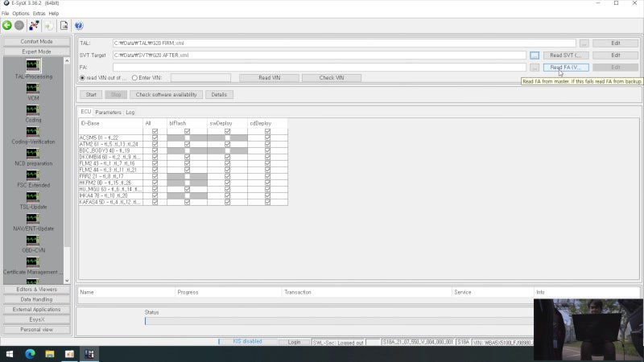Viewport: 644px width, 362px height.
Task: Switch to the Parameters tab
Action: 108,112
